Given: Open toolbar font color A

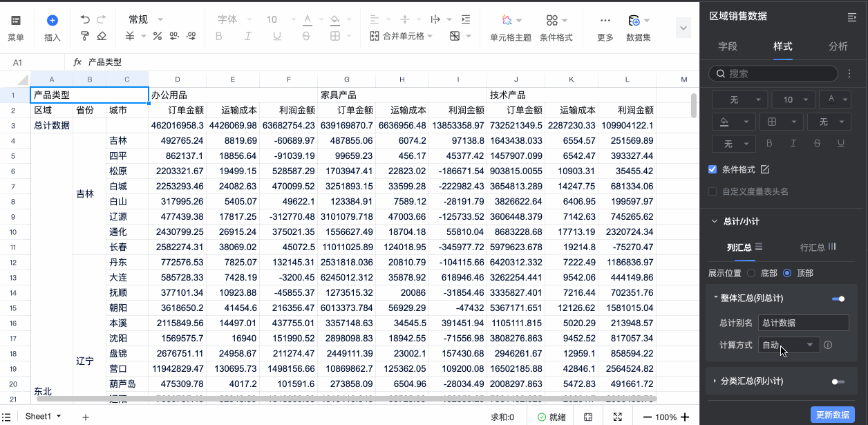Looking at the screenshot, I should [x=308, y=19].
